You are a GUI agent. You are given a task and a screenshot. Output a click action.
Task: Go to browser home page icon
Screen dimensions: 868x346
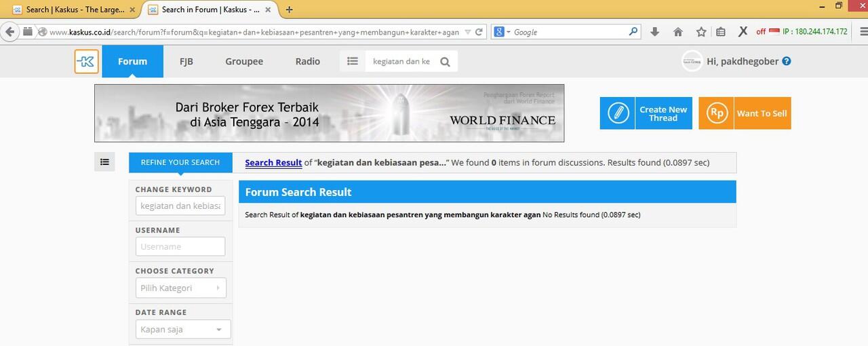click(678, 32)
